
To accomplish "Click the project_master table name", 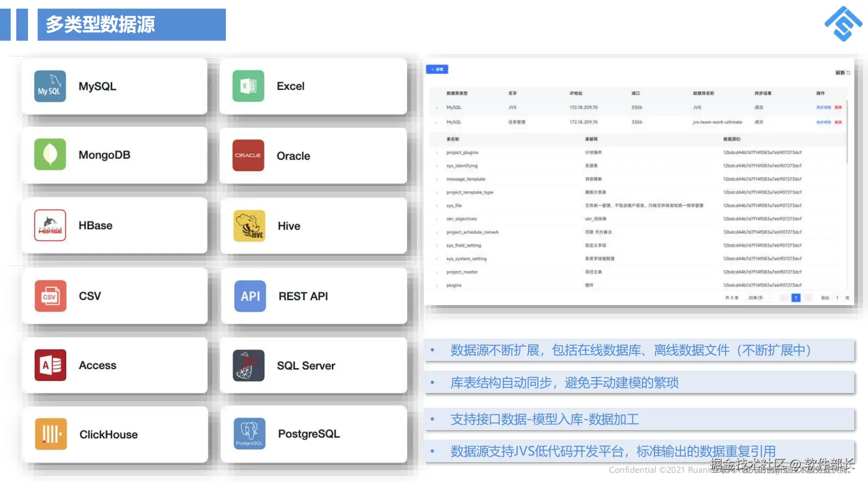I will click(462, 272).
